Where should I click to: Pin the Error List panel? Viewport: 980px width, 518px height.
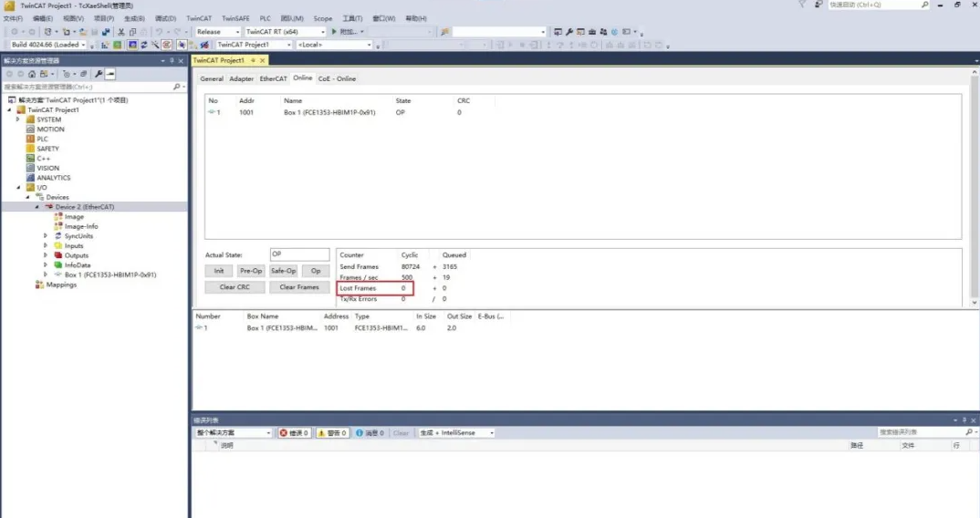(x=964, y=420)
